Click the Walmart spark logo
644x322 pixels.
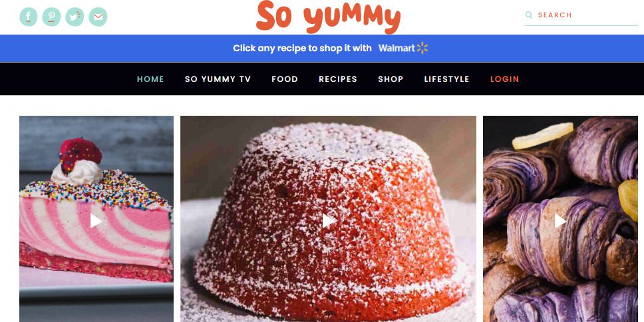click(422, 48)
